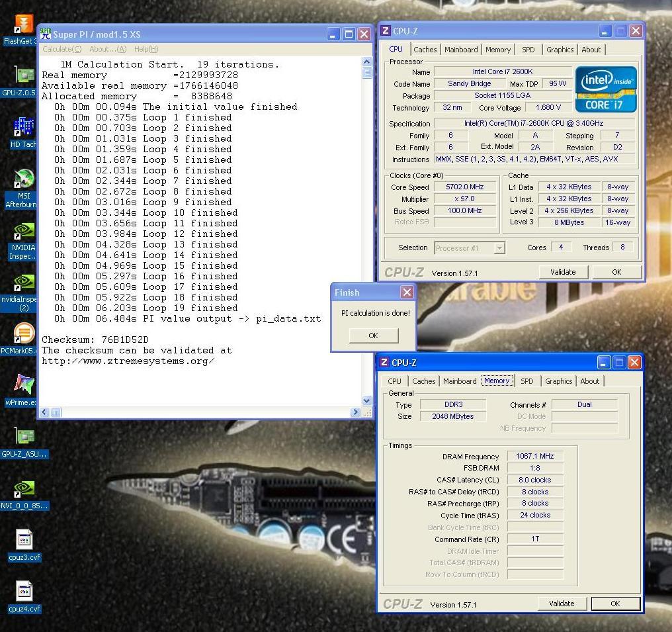The image size is (672, 632).
Task: Select the CPU tab in upper CPU-Z window
Action: [396, 50]
